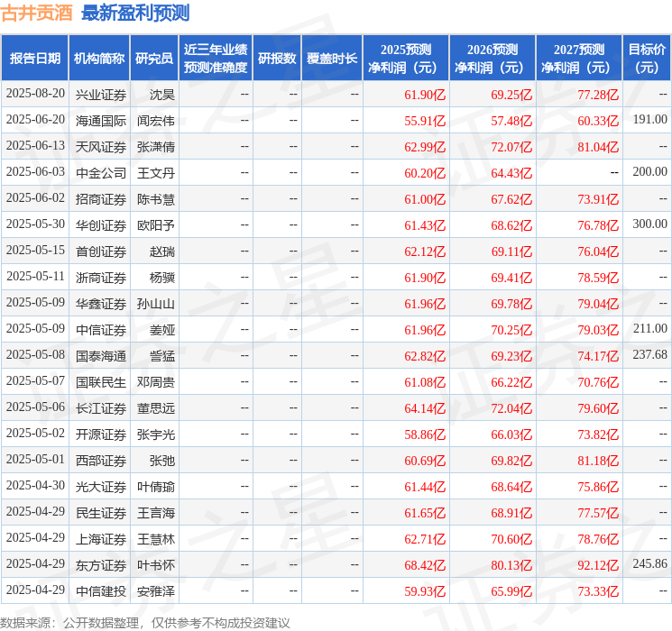Click the target price 237.68
The width and height of the screenshot is (672, 631).
(649, 354)
